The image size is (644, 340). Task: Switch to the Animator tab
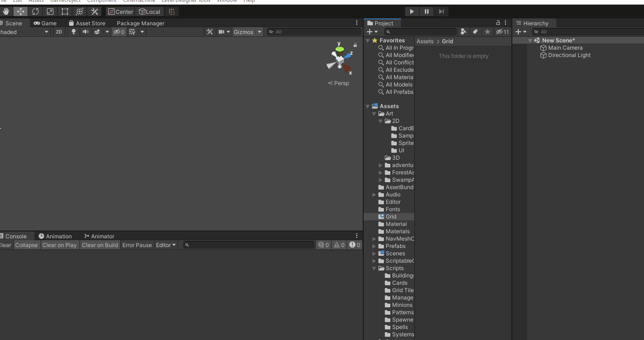point(99,236)
